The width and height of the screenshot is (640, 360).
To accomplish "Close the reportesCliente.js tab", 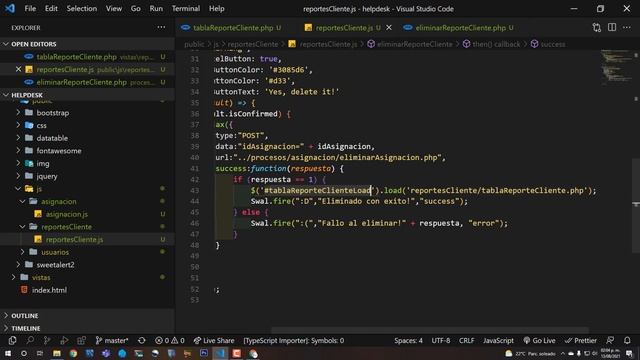I will tap(389, 28).
